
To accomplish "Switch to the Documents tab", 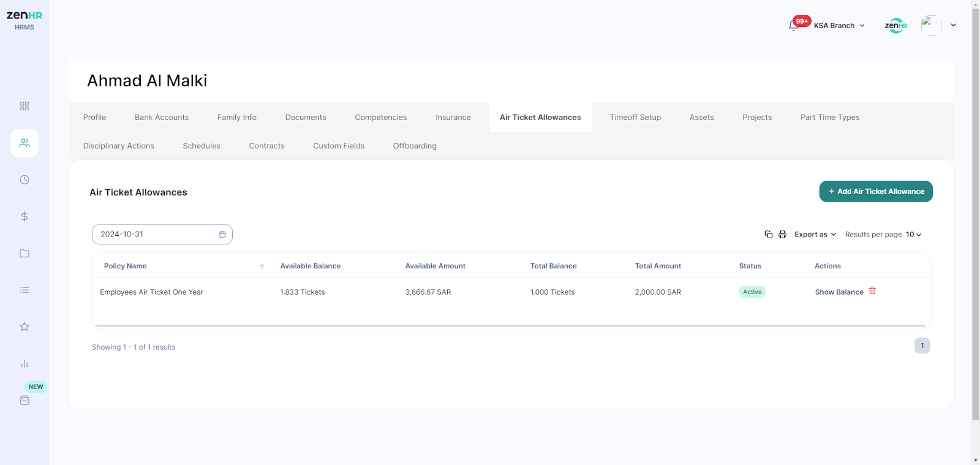I will tap(306, 117).
